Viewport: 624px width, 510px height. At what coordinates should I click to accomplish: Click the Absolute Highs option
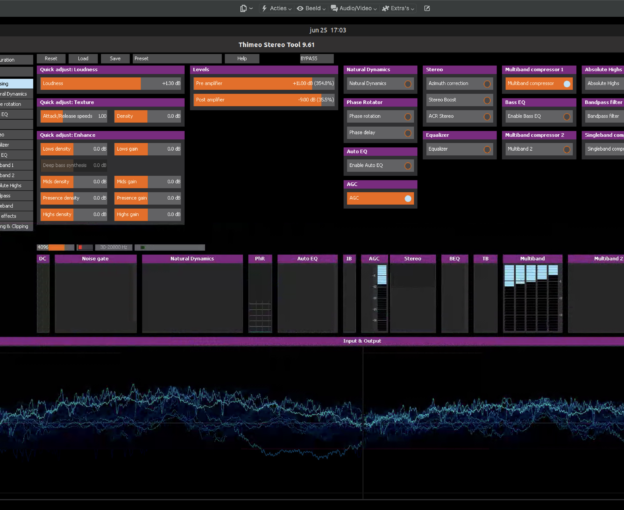604,84
